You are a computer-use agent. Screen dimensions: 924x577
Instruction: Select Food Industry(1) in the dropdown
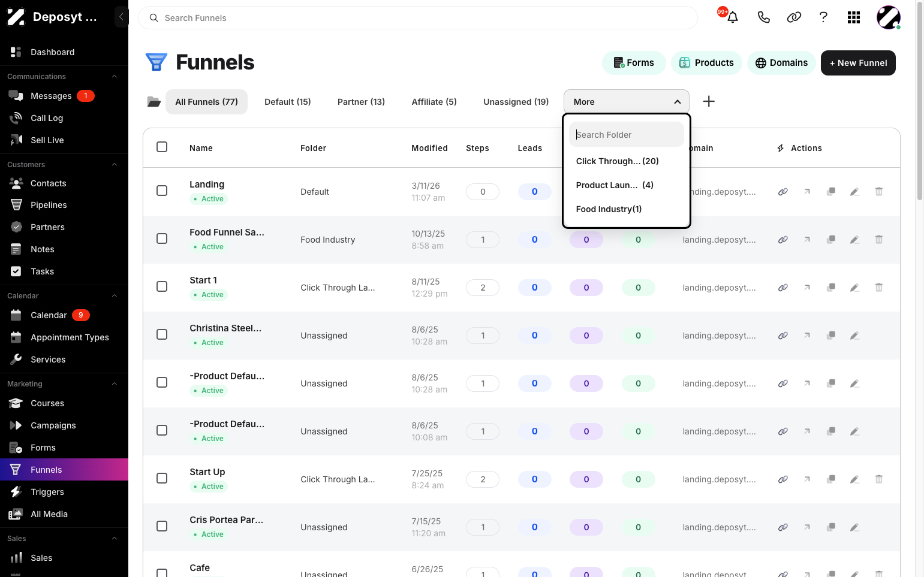[627, 209]
